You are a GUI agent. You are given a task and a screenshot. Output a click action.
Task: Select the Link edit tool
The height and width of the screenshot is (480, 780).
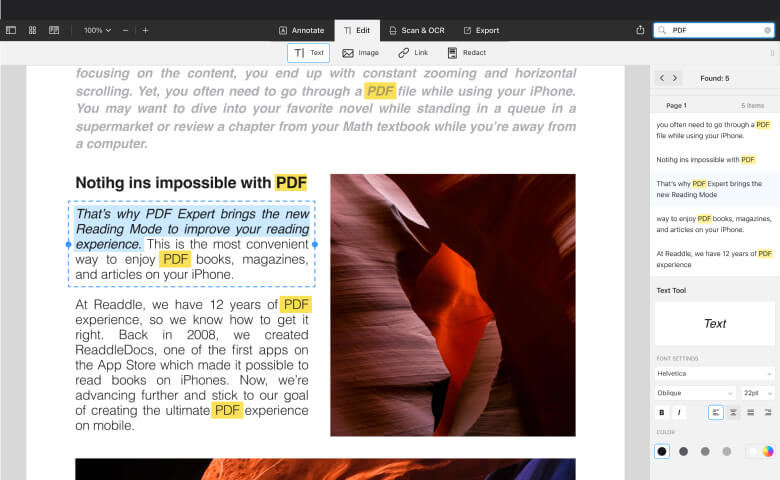(413, 53)
